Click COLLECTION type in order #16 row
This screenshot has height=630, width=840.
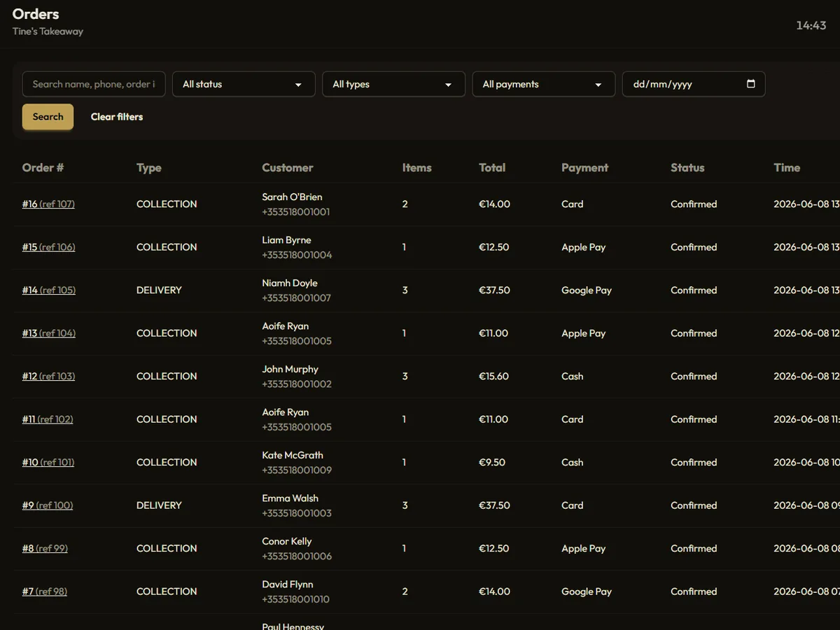167,204
